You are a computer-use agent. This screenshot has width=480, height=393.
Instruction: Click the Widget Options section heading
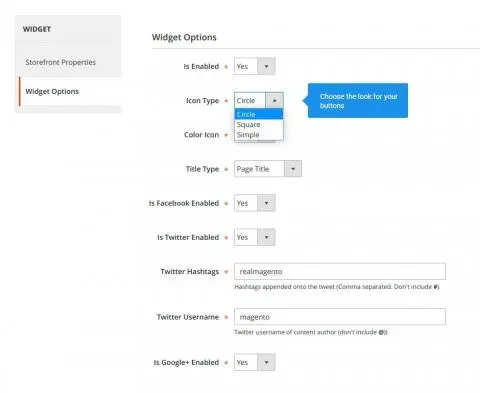(x=184, y=37)
